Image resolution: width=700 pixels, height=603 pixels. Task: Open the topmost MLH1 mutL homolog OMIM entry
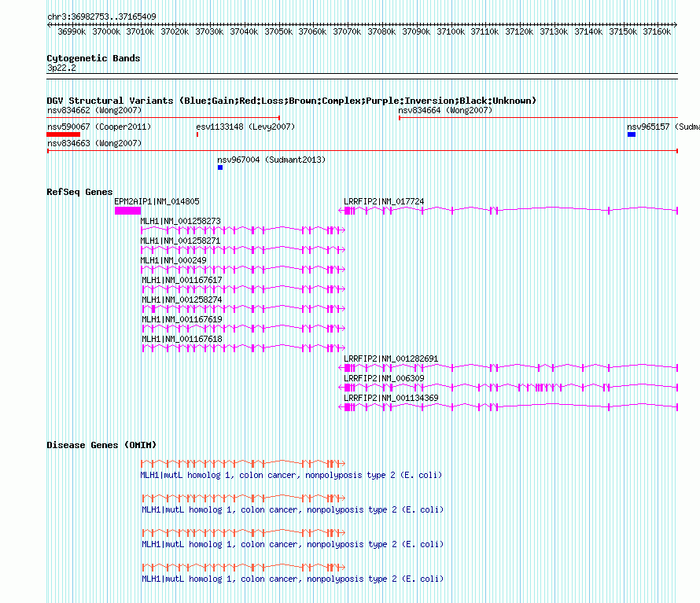click(291, 476)
